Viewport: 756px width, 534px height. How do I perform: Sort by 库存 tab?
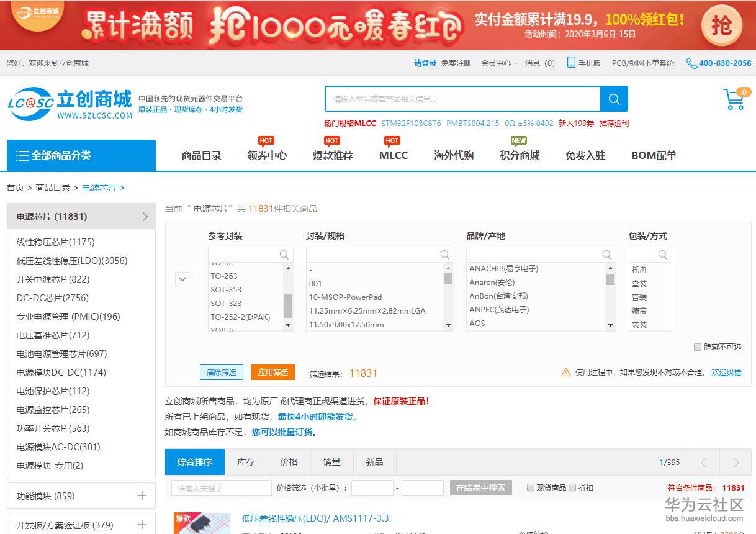[246, 462]
